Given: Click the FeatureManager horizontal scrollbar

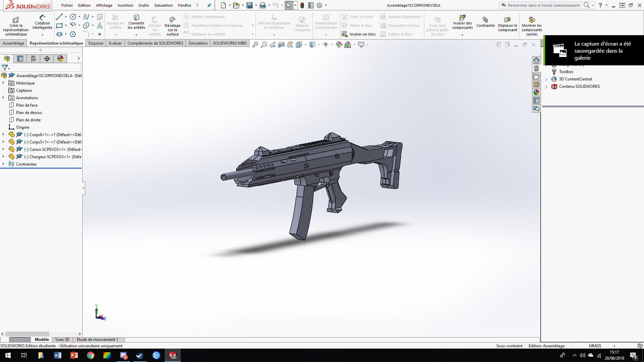Looking at the screenshot, I should coord(27,334).
